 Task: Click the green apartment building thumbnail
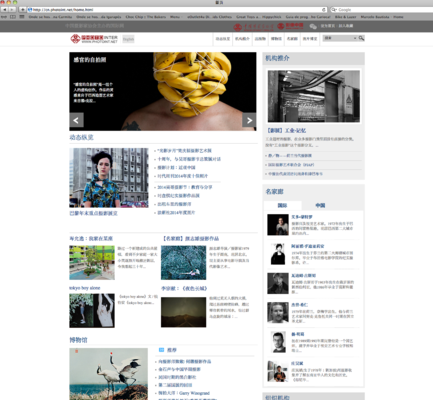pyautogui.click(x=92, y=263)
